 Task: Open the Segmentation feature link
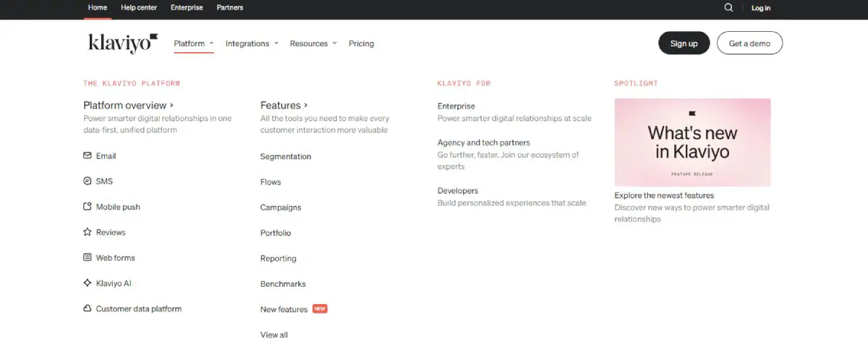[286, 156]
